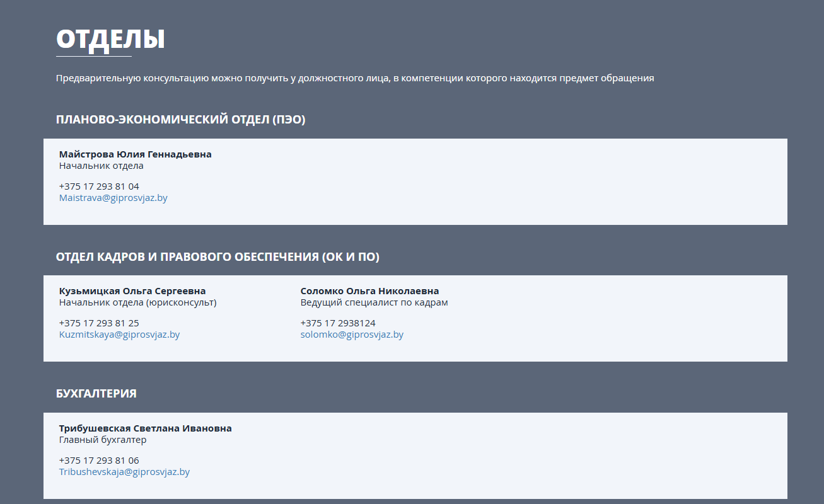Click Планово-экономический отдел (ПЭО) section heading
Viewport: 824px width, 504px height.
pos(180,120)
